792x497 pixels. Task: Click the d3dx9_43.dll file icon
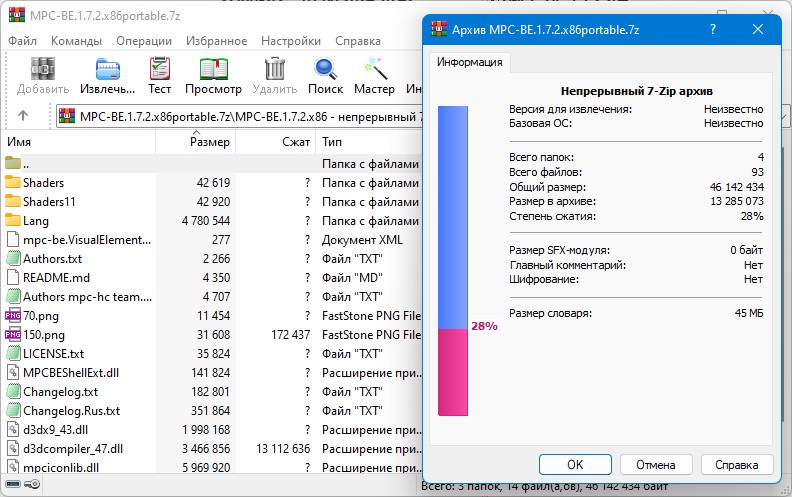tap(13, 429)
